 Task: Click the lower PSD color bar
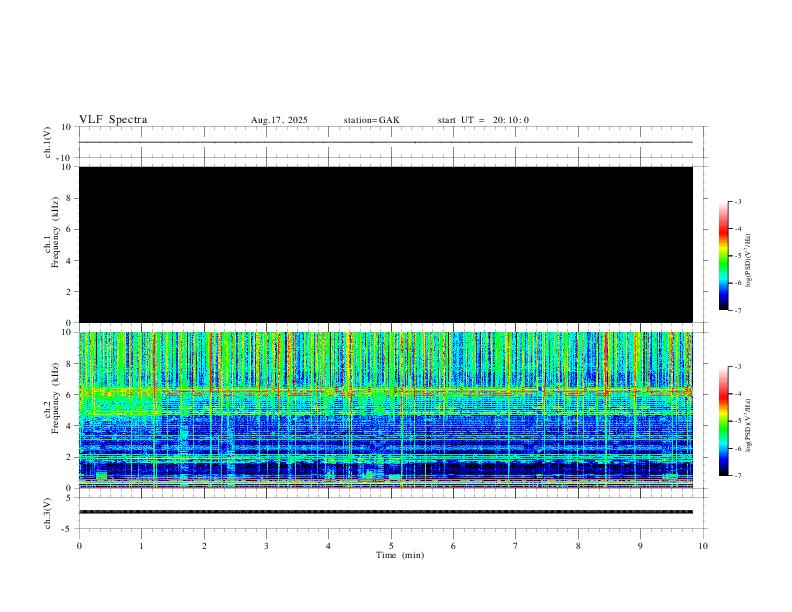click(723, 421)
